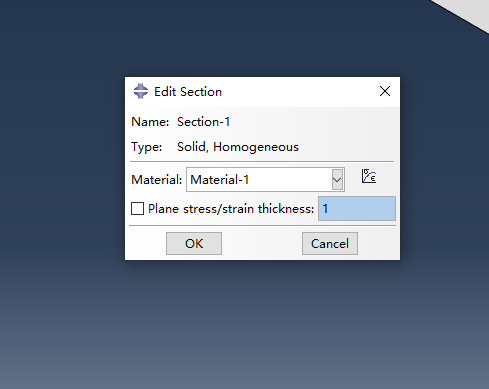The image size is (489, 389).
Task: Click the Cancel button
Action: coord(330,244)
